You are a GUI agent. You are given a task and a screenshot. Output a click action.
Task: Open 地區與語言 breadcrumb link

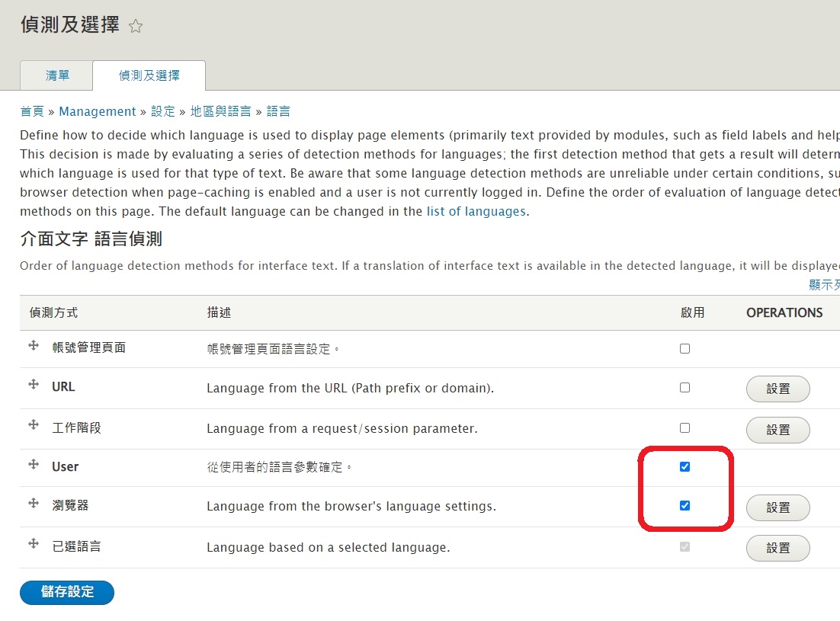pos(220,111)
